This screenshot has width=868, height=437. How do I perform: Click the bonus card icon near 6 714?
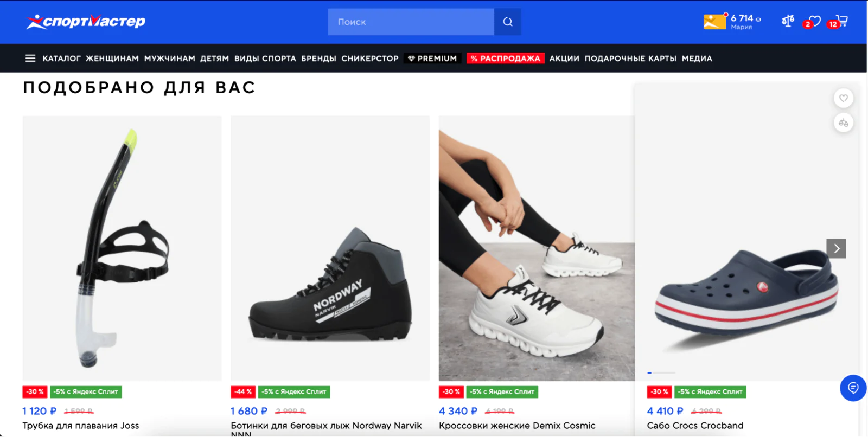(714, 22)
